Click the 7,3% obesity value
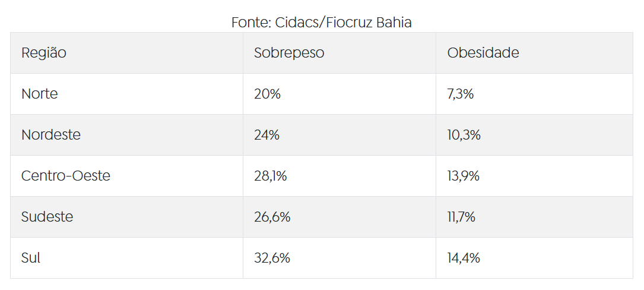644x290 pixels. (461, 94)
